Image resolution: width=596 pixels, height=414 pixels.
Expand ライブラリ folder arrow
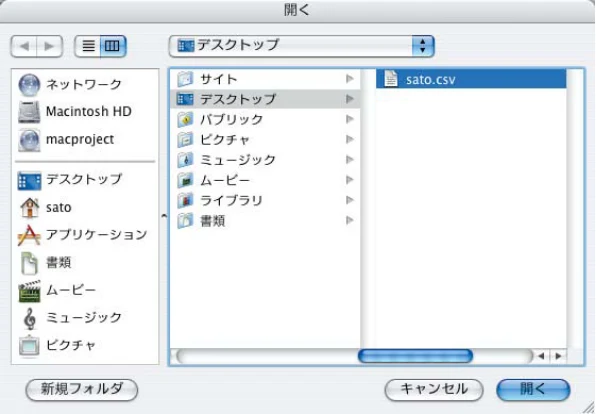[350, 200]
